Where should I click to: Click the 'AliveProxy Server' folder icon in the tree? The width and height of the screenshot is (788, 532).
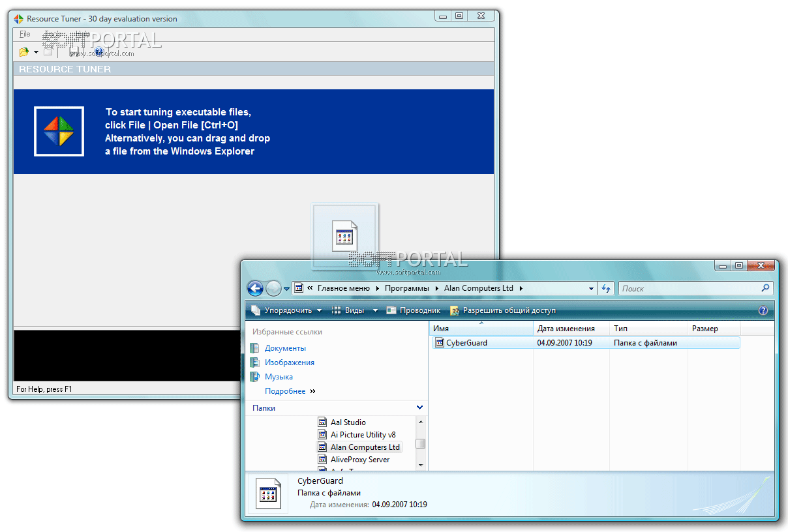click(323, 460)
